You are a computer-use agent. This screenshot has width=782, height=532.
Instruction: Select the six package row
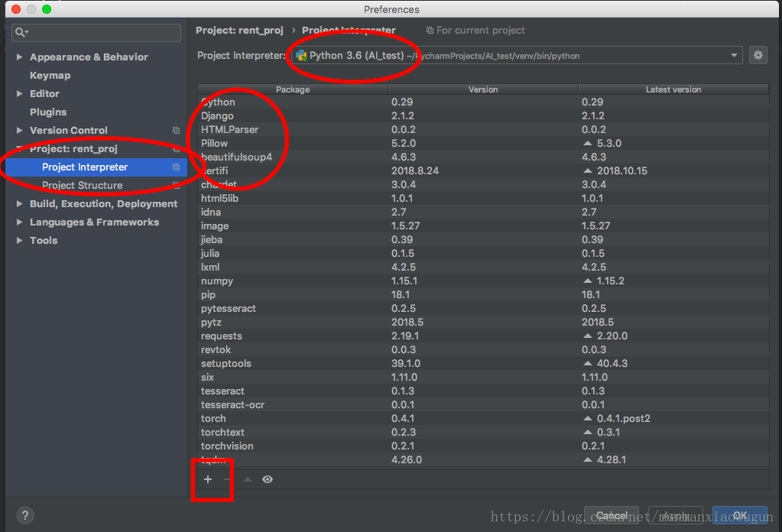click(x=483, y=377)
